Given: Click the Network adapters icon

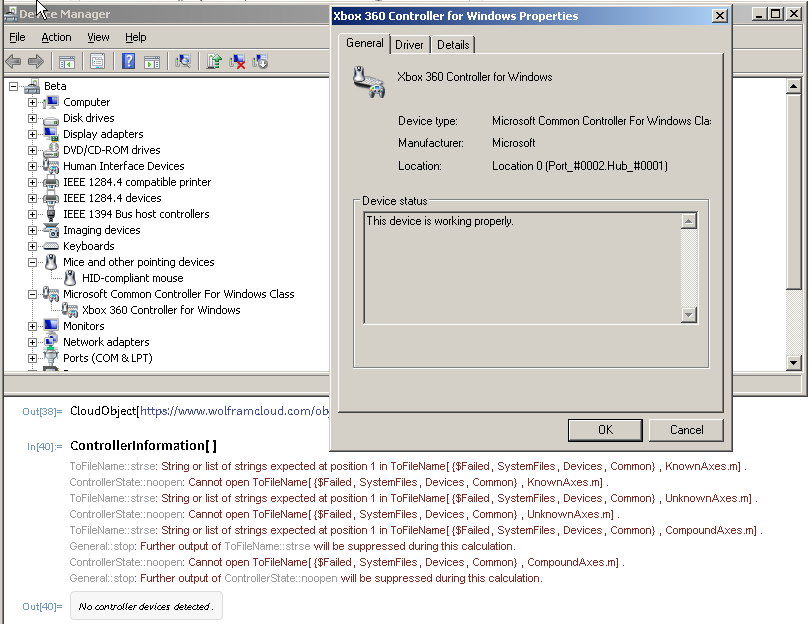Looking at the screenshot, I should coord(51,342).
